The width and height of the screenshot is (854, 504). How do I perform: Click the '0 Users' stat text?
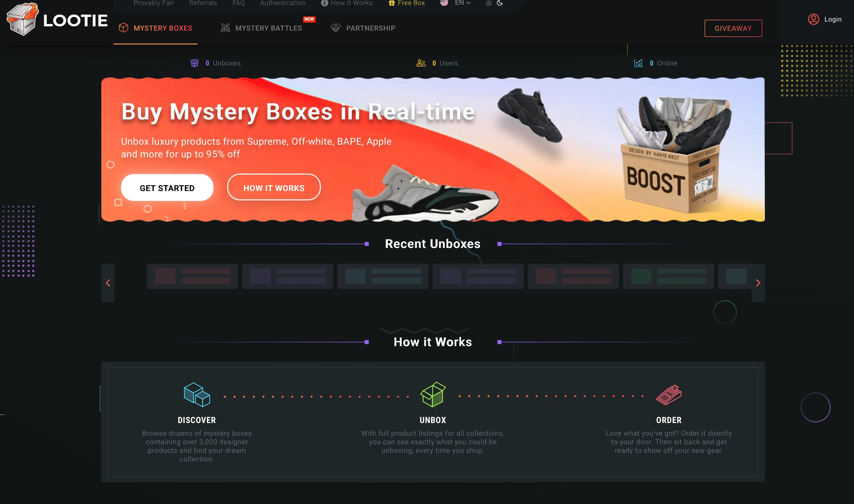tap(445, 63)
